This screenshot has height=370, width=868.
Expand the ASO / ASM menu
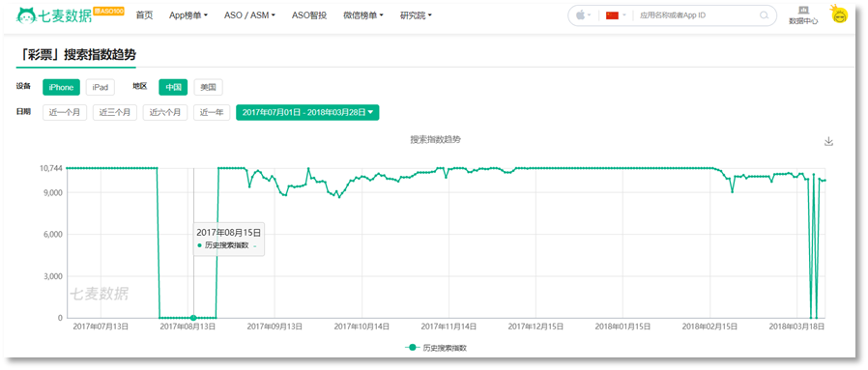249,15
